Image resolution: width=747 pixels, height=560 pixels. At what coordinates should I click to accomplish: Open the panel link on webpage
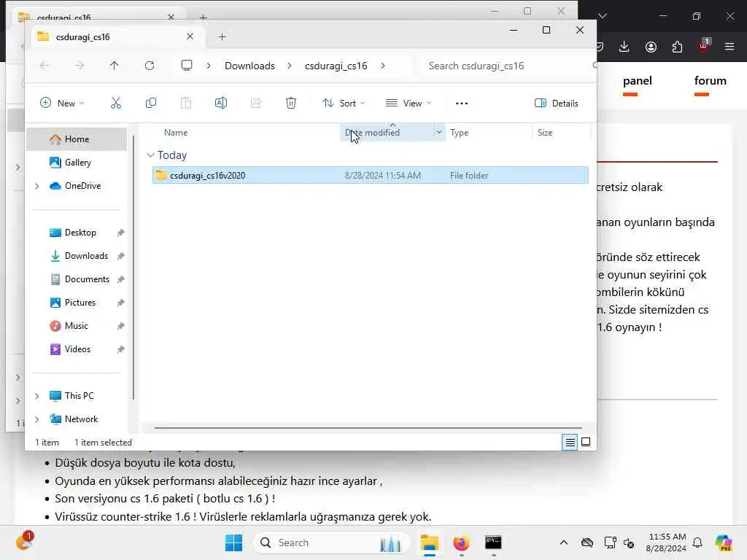638,80
